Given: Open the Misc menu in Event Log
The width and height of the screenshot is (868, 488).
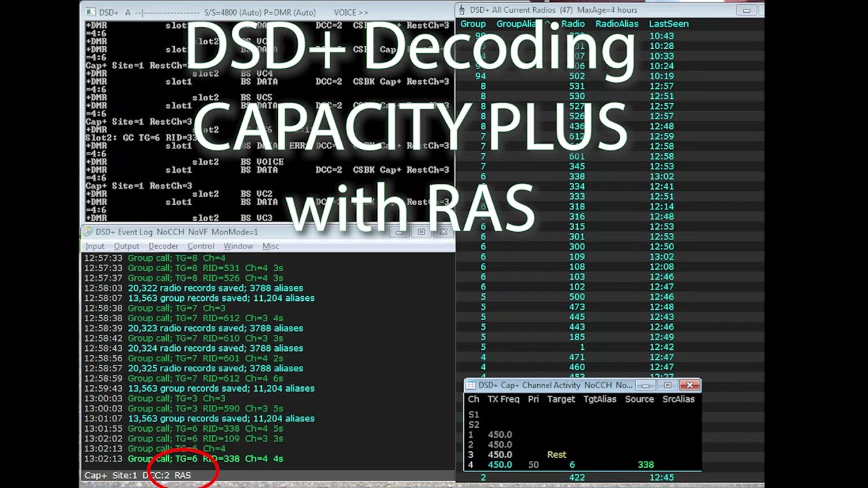Looking at the screenshot, I should pos(271,246).
